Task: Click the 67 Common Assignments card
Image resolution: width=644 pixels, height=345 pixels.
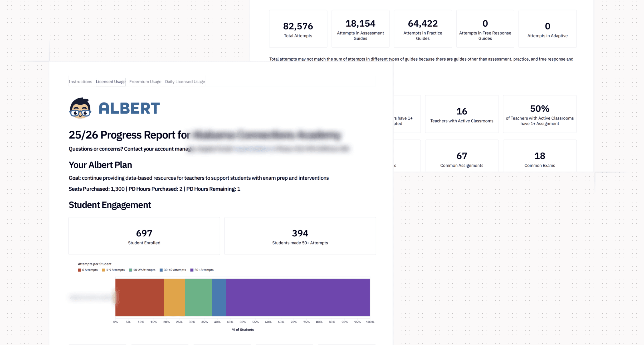Action: click(462, 156)
